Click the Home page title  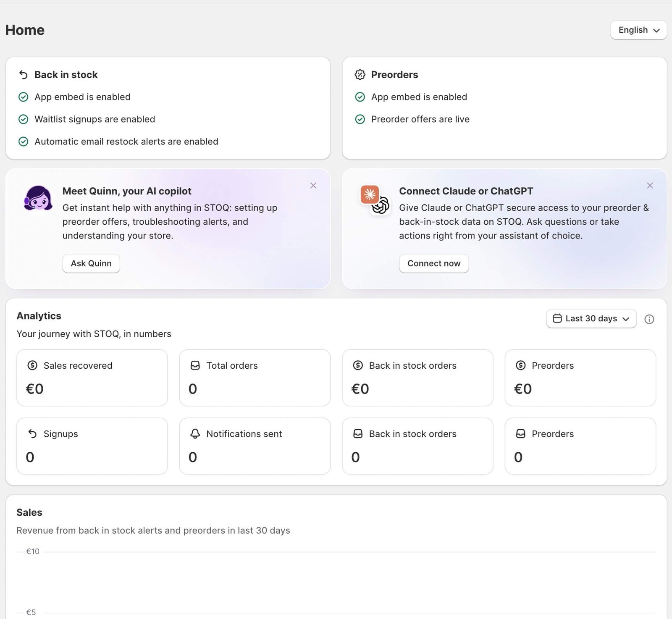[x=25, y=30]
